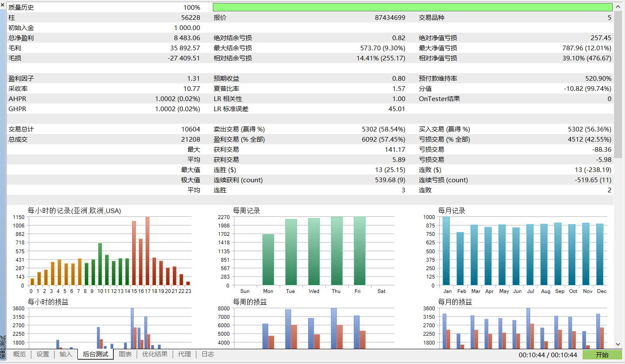Open the 日志 tab

pyautogui.click(x=207, y=355)
